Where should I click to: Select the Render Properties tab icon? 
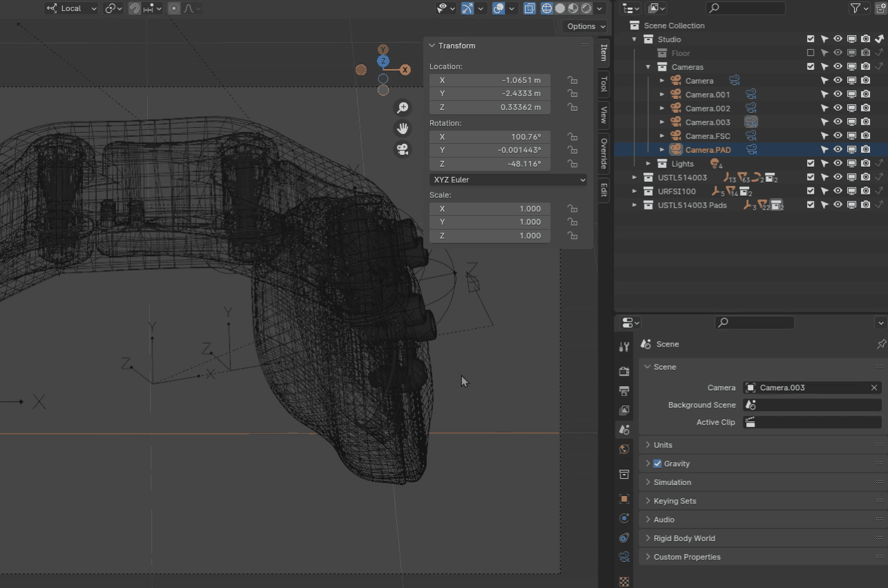624,370
